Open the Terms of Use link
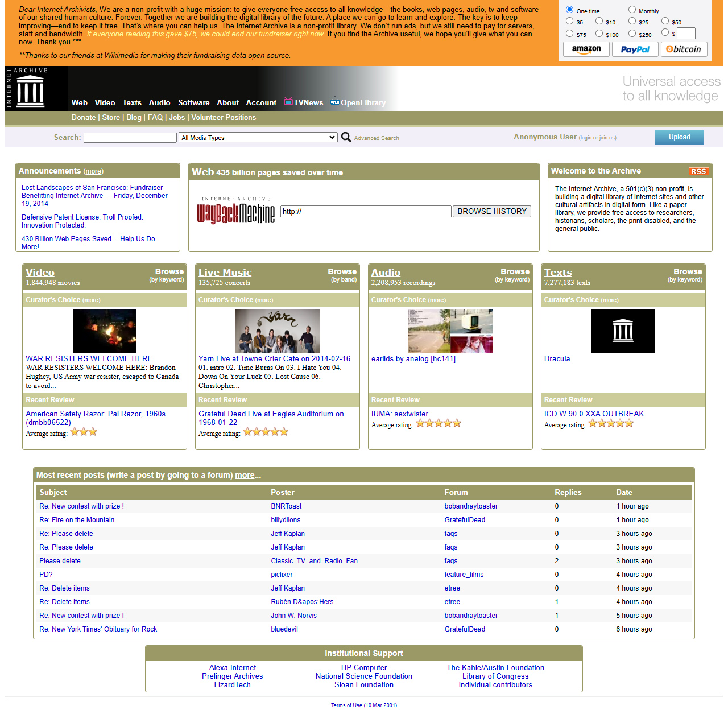The width and height of the screenshot is (728, 714). point(364,705)
